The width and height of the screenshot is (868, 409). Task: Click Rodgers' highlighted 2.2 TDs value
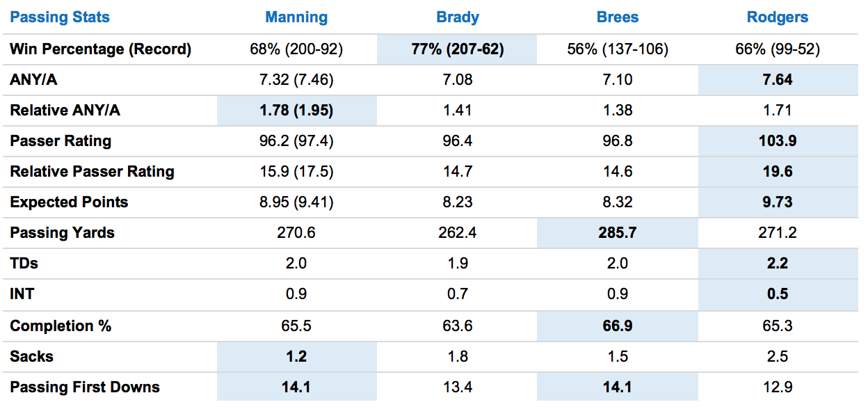778,264
